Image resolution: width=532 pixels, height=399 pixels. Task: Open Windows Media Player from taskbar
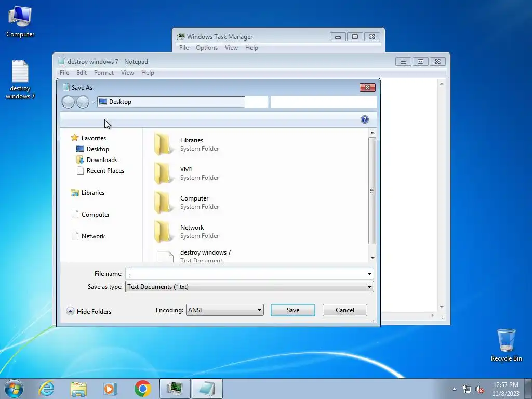[110, 389]
